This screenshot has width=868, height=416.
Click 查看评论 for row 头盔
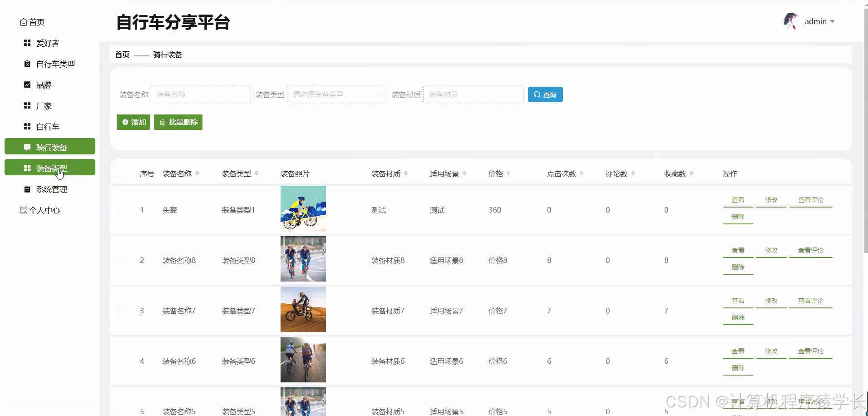811,200
